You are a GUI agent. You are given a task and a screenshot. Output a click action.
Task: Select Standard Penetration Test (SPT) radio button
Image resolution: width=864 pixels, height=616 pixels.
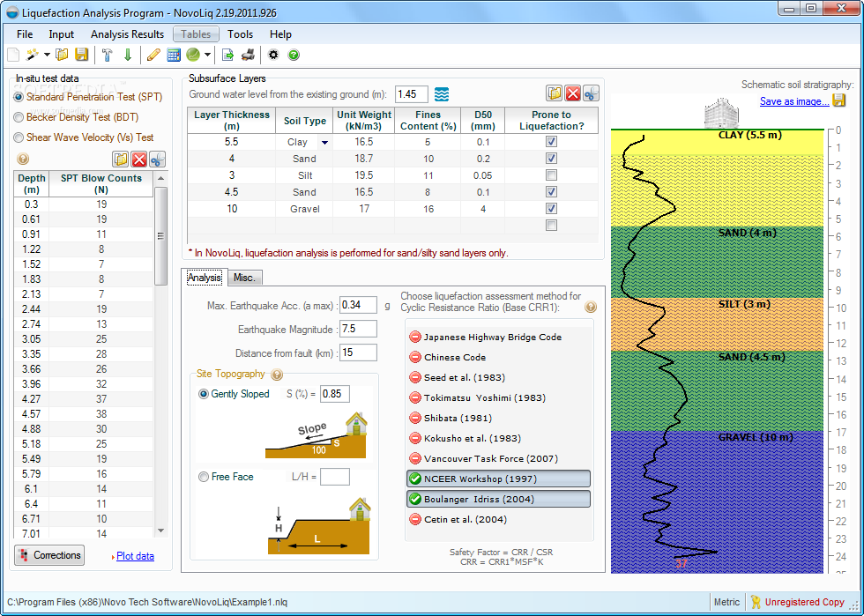pyautogui.click(x=19, y=97)
